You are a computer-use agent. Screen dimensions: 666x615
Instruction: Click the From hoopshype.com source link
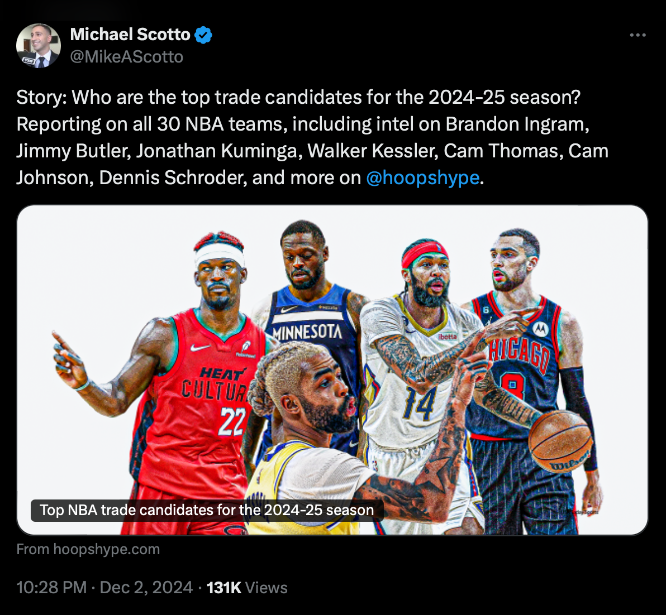point(88,549)
